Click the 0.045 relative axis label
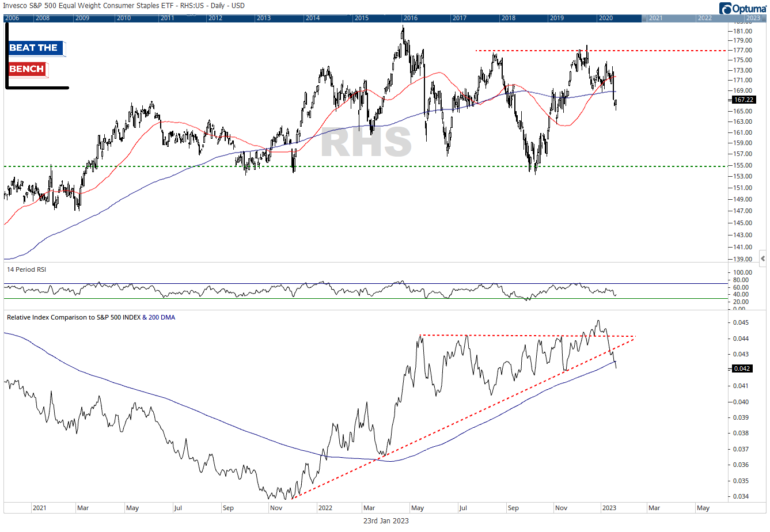770x532 pixels. tap(741, 322)
